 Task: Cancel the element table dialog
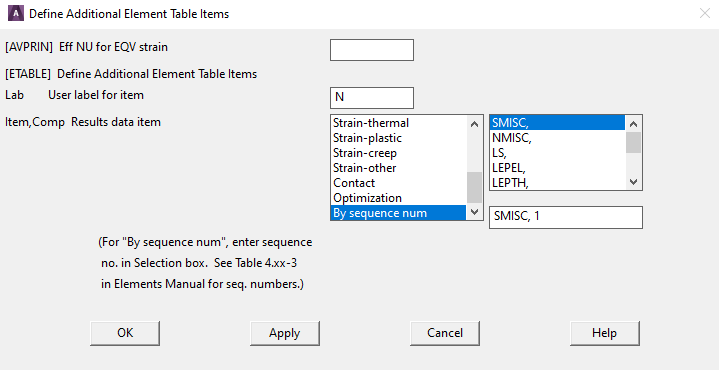tap(445, 333)
